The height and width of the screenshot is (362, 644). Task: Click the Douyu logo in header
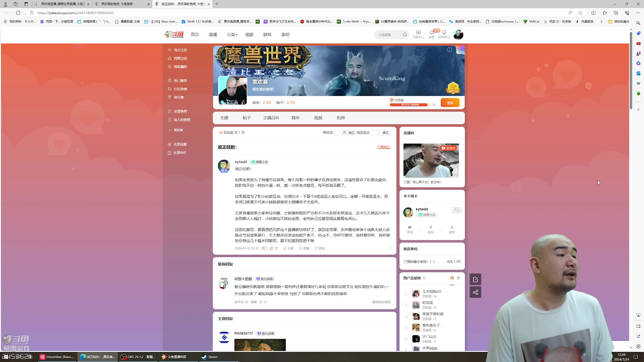tap(174, 35)
